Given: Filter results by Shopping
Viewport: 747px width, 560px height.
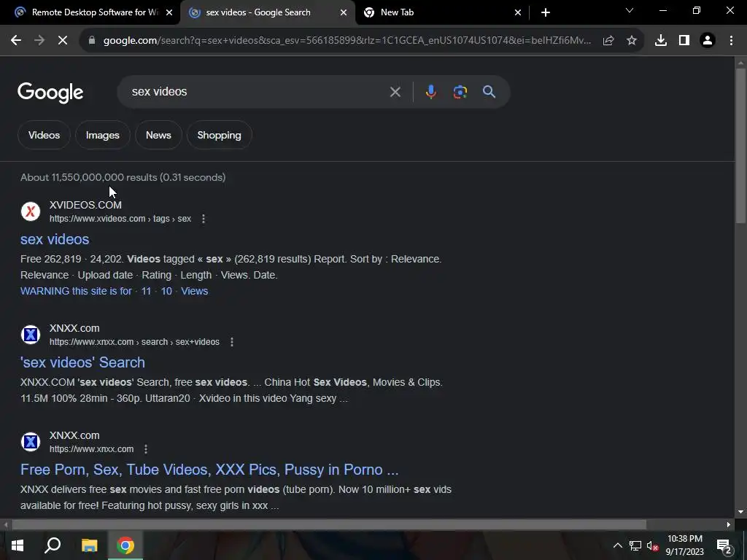Looking at the screenshot, I should tap(219, 135).
